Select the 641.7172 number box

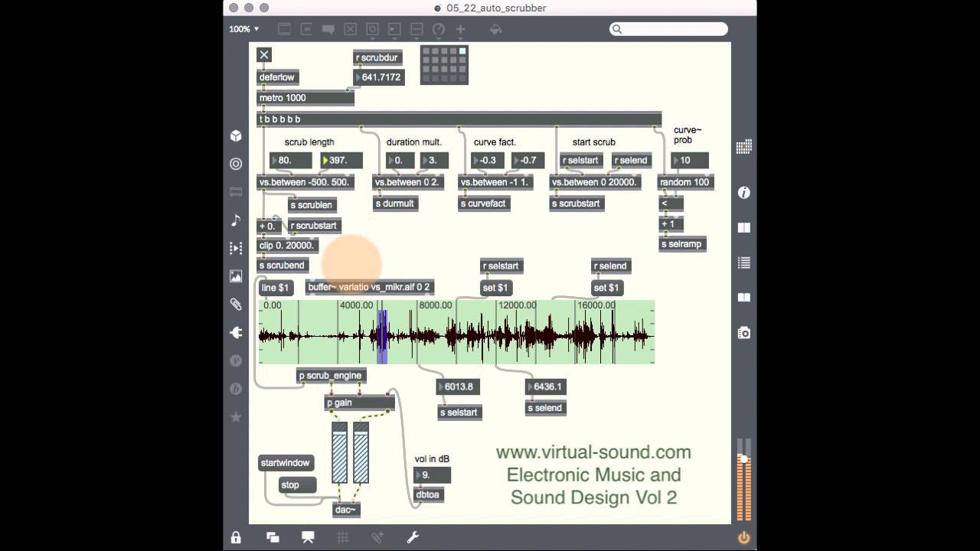pyautogui.click(x=378, y=77)
